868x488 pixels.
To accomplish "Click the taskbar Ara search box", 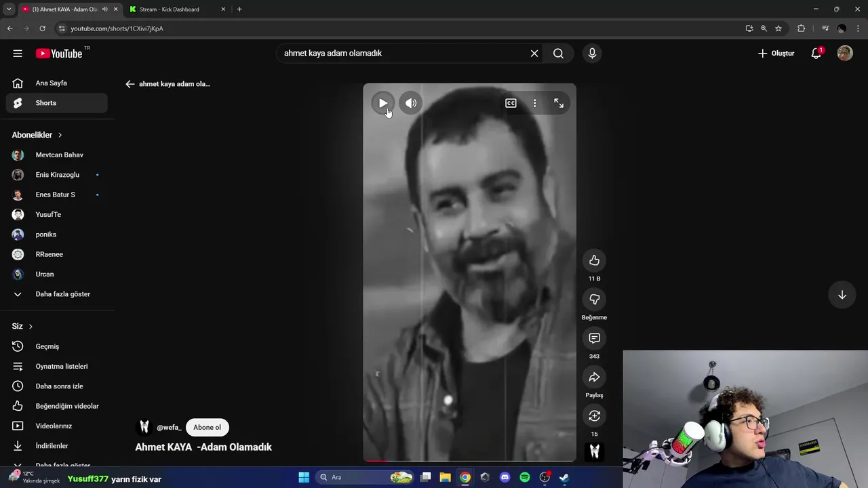I will (365, 477).
